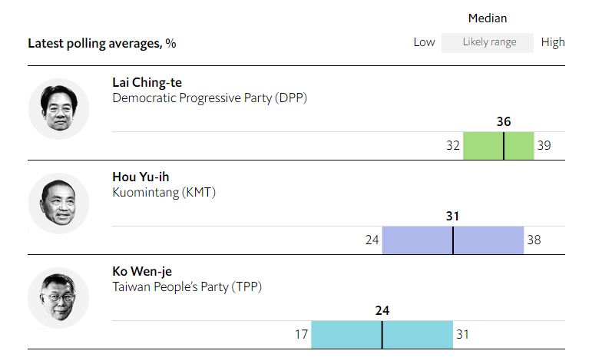This screenshot has width=612, height=364.
Task: Click the Kuomintang (KMT) party label
Action: (x=164, y=192)
